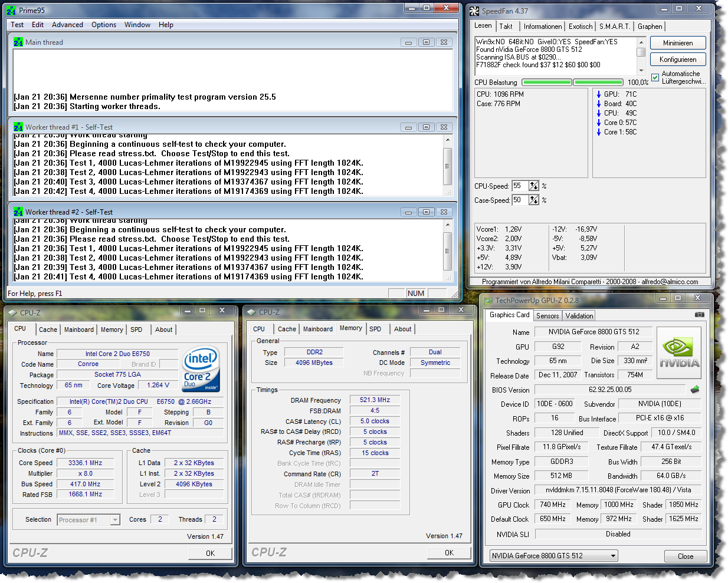Click the Memory CPU-Z title bar icon

[x=251, y=312]
